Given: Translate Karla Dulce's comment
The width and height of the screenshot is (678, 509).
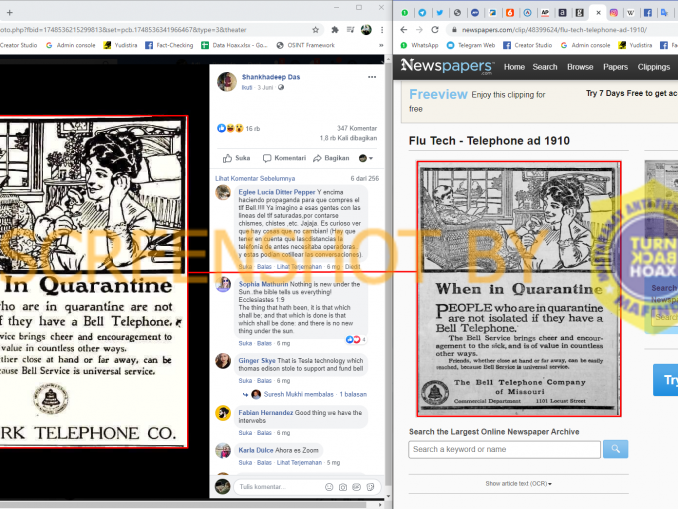Looking at the screenshot, I should point(299,463).
